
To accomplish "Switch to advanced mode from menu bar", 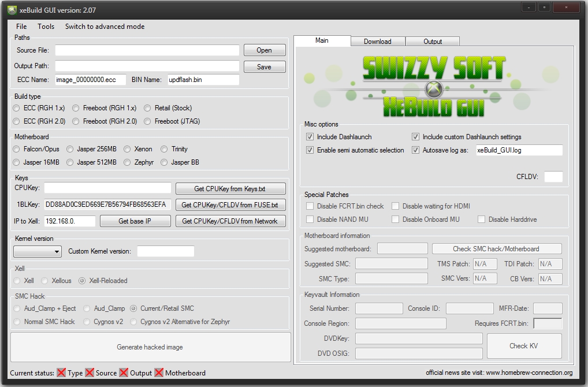I will (105, 27).
